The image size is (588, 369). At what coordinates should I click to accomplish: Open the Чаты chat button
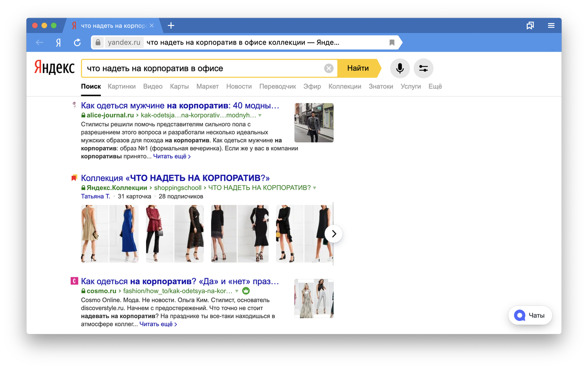[x=530, y=315]
